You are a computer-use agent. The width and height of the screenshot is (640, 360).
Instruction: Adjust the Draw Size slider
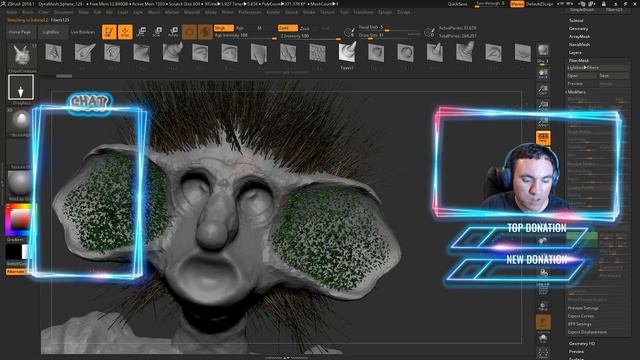coord(389,35)
